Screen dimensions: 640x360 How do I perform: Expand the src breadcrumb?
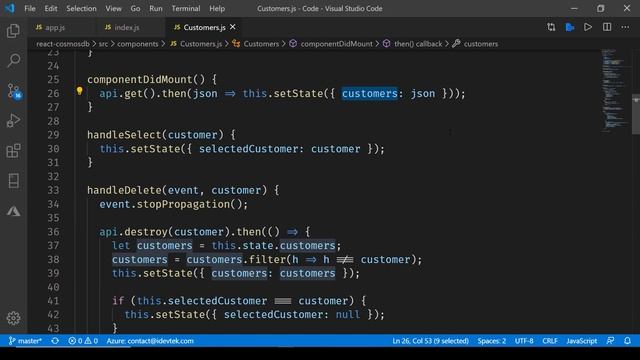(103, 44)
